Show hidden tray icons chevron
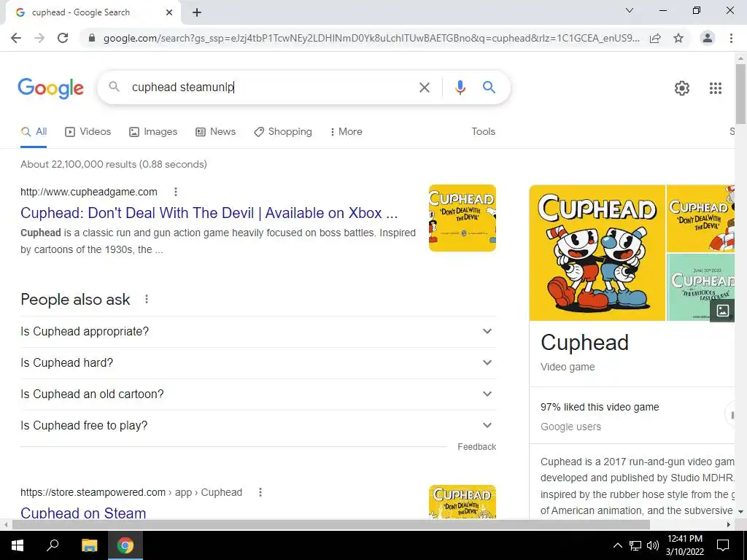 pos(617,545)
